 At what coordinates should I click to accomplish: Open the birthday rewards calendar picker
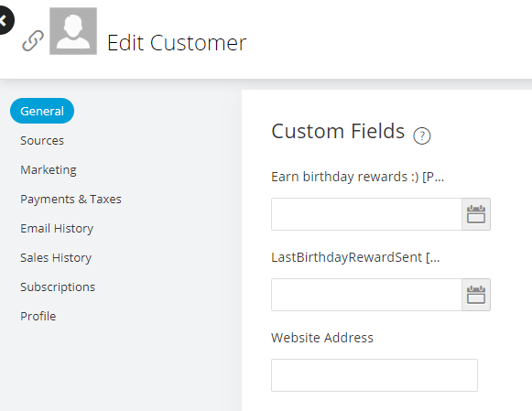point(476,214)
